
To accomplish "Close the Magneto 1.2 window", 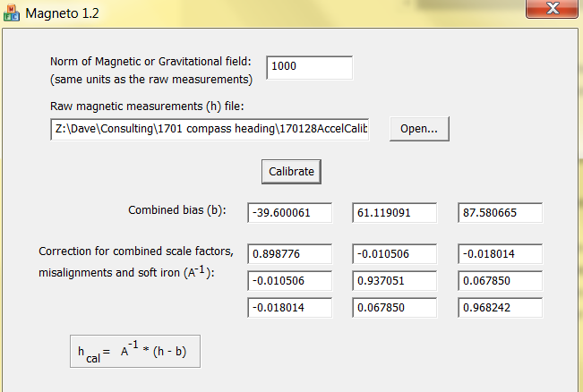I will point(550,9).
